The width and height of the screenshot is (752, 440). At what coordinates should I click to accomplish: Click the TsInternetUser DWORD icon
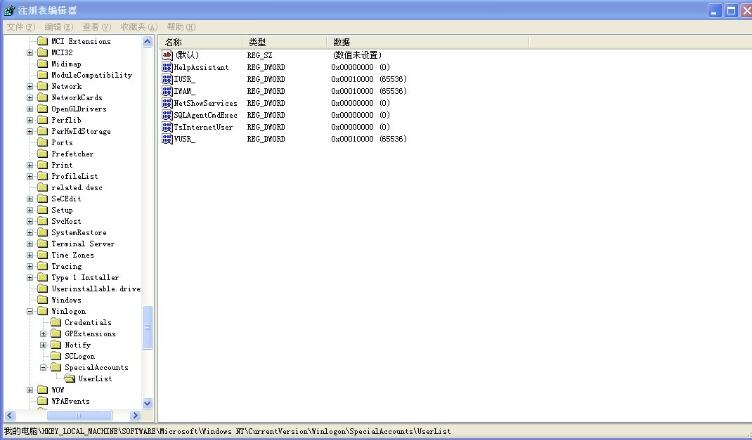[x=167, y=127]
